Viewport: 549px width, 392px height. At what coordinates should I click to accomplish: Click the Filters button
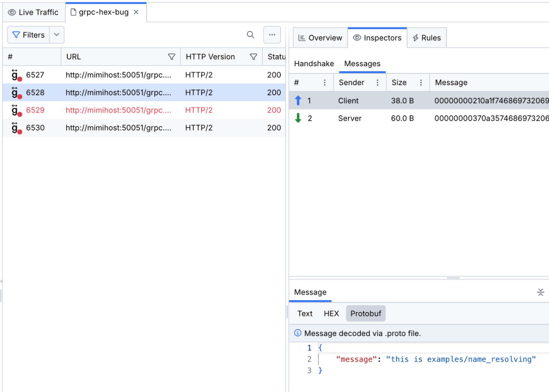29,35
